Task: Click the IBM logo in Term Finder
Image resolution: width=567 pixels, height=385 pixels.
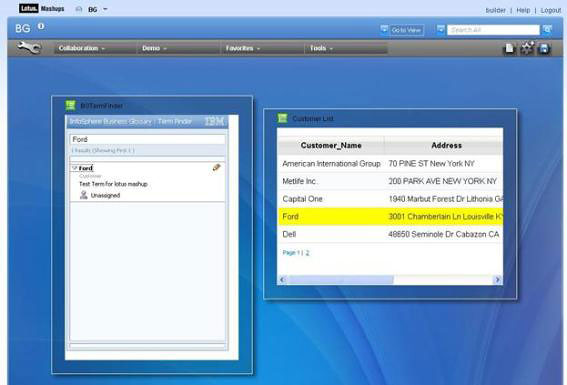Action: tap(214, 121)
